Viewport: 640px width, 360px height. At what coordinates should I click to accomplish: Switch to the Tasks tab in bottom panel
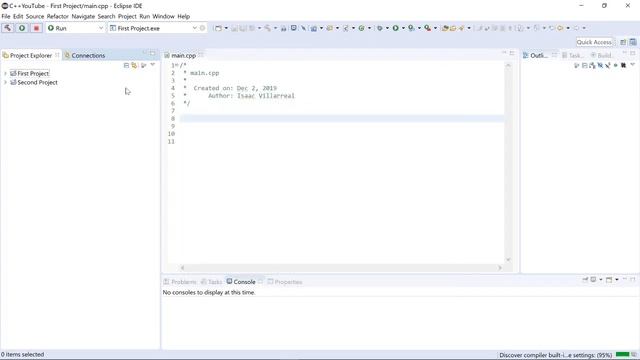click(211, 282)
